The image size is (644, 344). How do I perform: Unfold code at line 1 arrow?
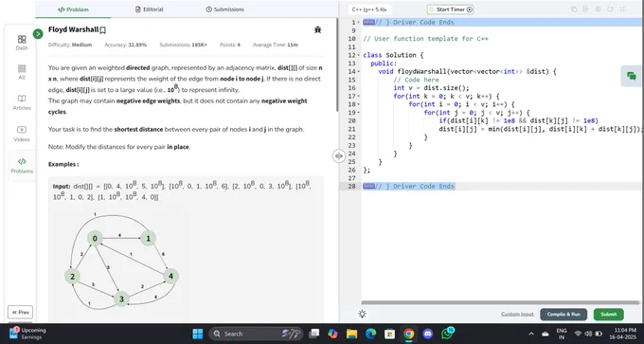coord(359,22)
